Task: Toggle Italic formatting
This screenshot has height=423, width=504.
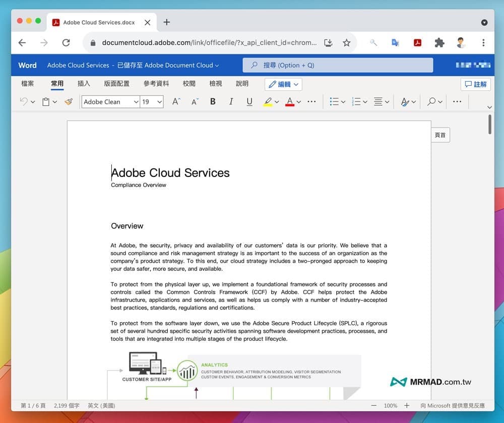Action: 231,101
